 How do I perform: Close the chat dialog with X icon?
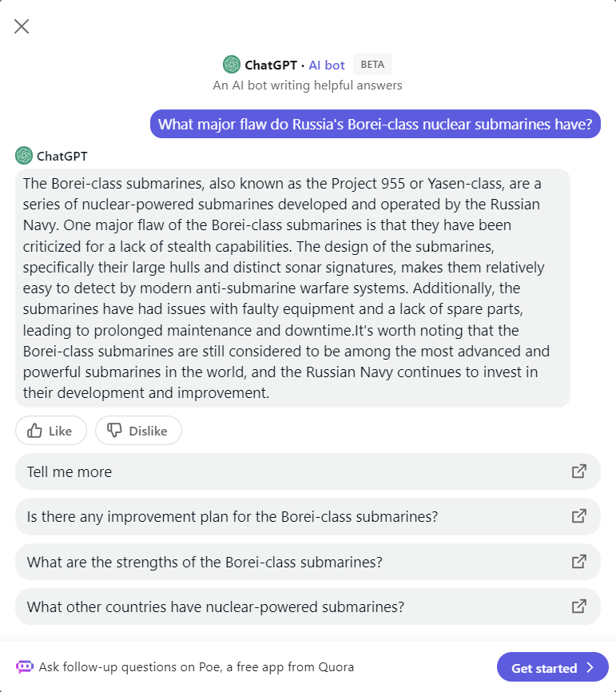[22, 26]
